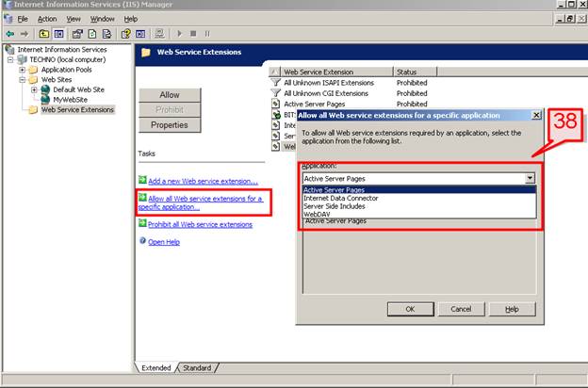Click the Open Help link
The image size is (588, 388).
point(164,242)
